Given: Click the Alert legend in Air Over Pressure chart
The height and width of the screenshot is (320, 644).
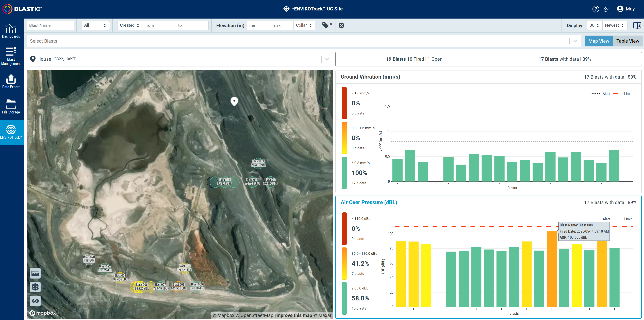Looking at the screenshot, I should pos(601,219).
